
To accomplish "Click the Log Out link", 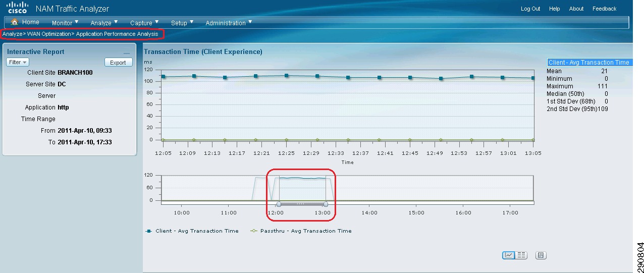I will (530, 9).
